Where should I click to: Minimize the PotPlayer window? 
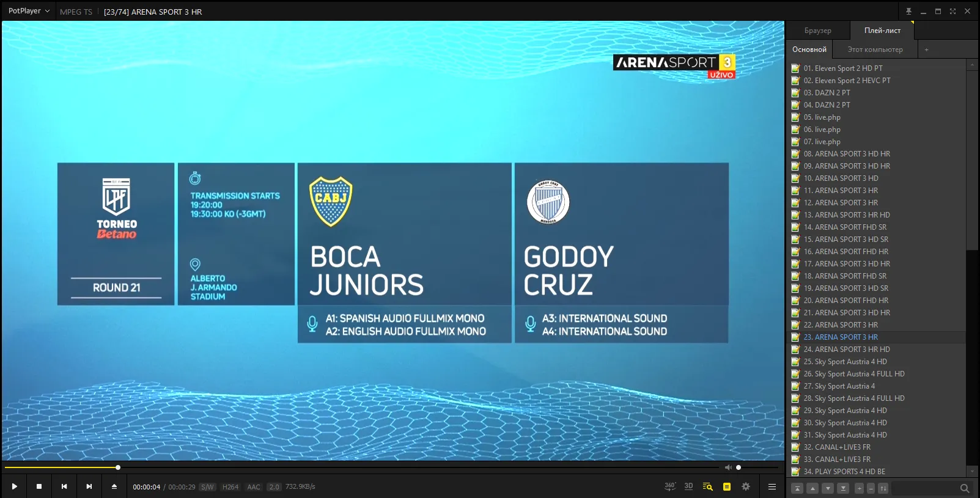pyautogui.click(x=923, y=11)
